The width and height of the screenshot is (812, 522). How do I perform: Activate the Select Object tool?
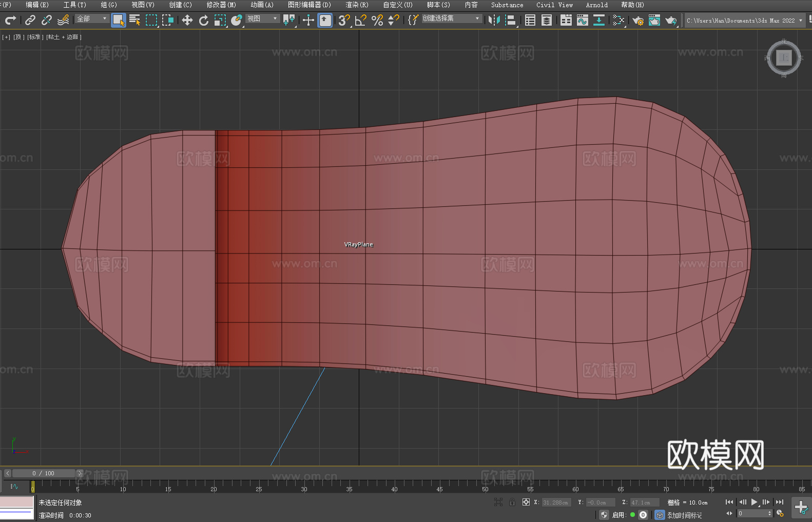[x=119, y=20]
